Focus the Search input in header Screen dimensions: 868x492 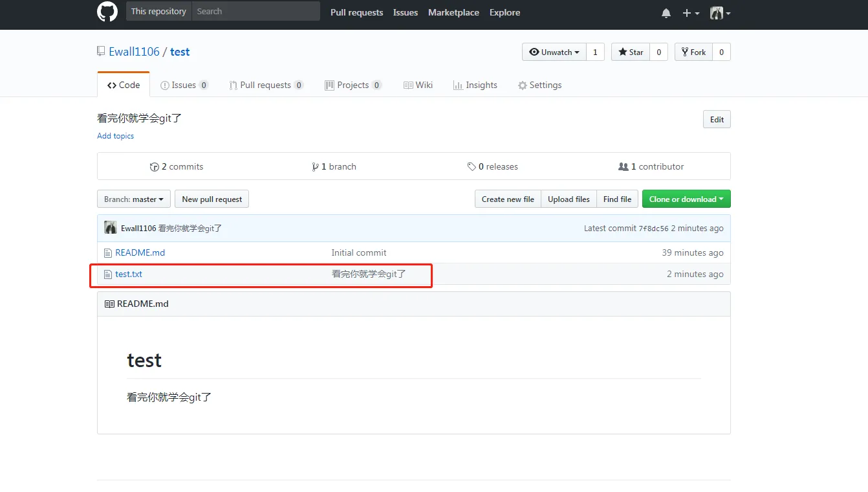[x=256, y=12]
